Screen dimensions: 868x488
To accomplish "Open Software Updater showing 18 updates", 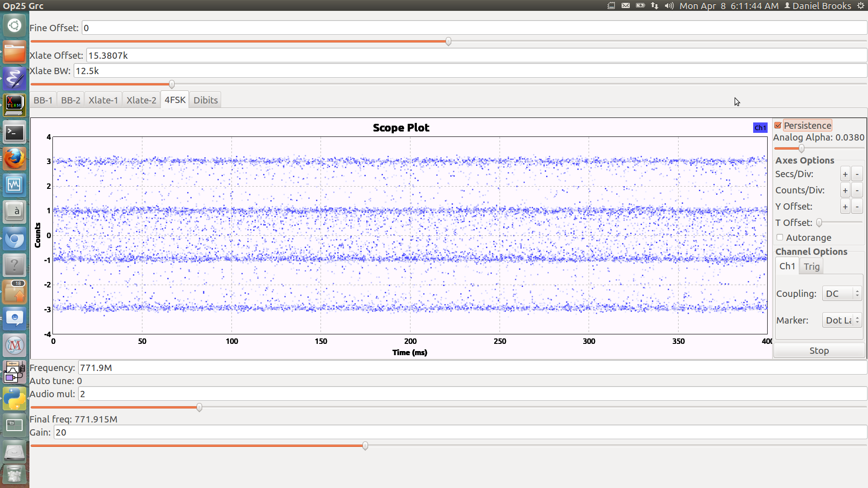I will tap(14, 292).
